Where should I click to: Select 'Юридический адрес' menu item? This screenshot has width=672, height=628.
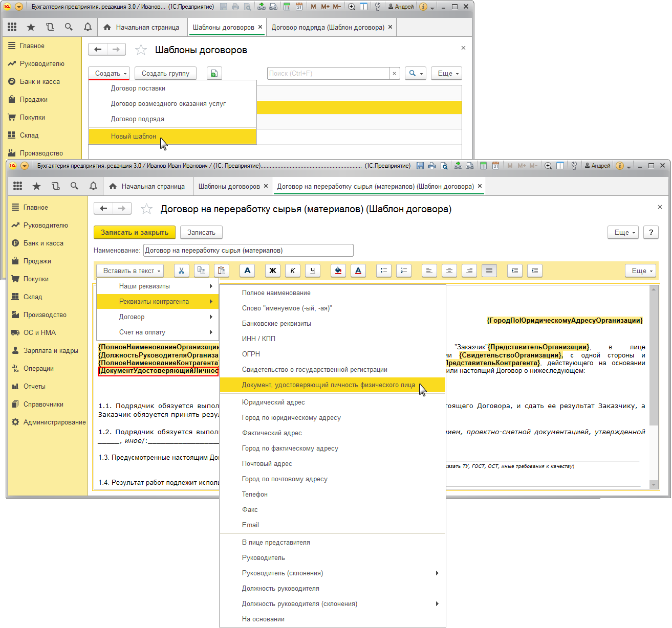(x=333, y=402)
